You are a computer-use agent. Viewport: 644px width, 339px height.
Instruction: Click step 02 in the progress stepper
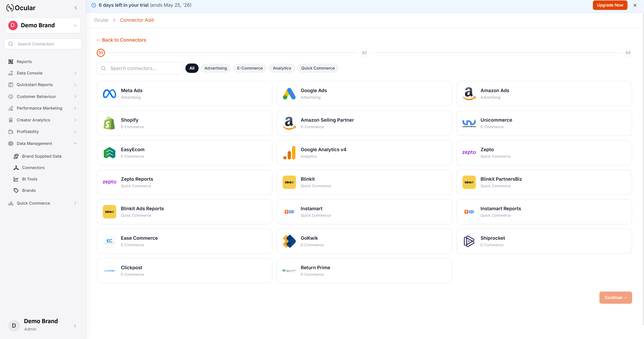[365, 53]
